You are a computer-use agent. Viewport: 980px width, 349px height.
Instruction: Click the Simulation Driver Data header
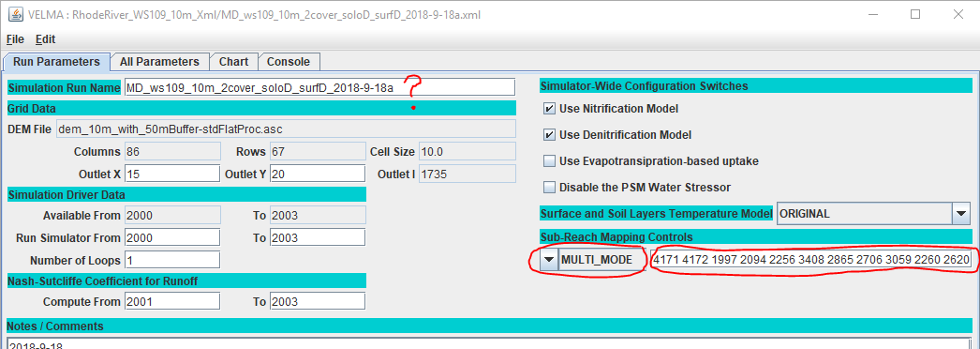point(186,194)
